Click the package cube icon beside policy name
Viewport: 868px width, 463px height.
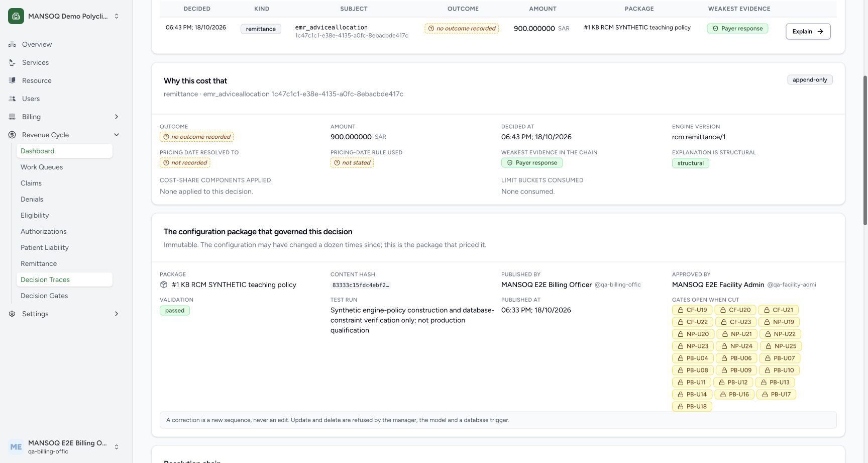164,285
